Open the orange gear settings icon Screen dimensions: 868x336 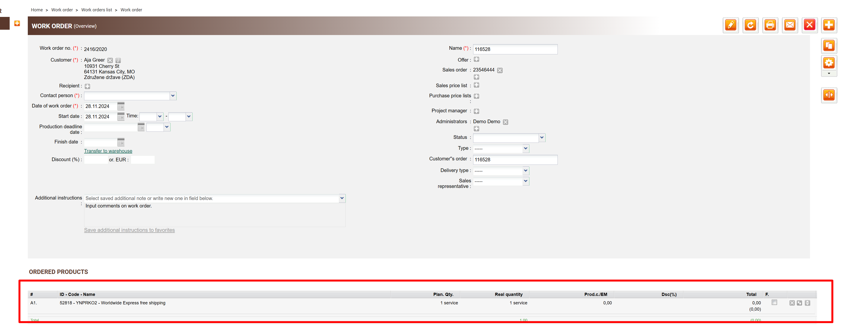pos(829,63)
